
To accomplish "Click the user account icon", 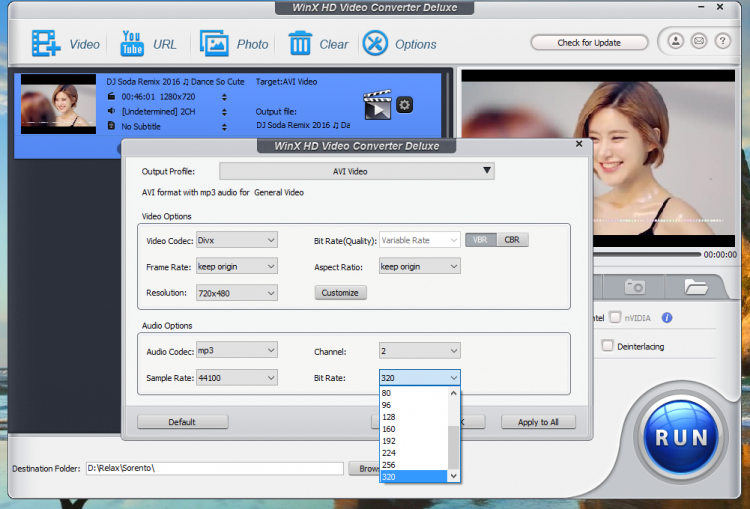I will [x=675, y=41].
